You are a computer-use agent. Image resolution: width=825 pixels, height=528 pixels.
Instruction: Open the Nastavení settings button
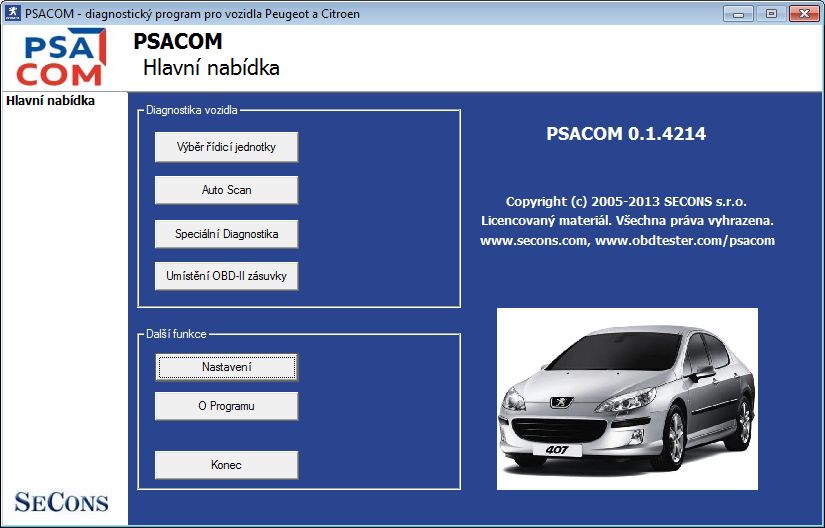tap(226, 367)
